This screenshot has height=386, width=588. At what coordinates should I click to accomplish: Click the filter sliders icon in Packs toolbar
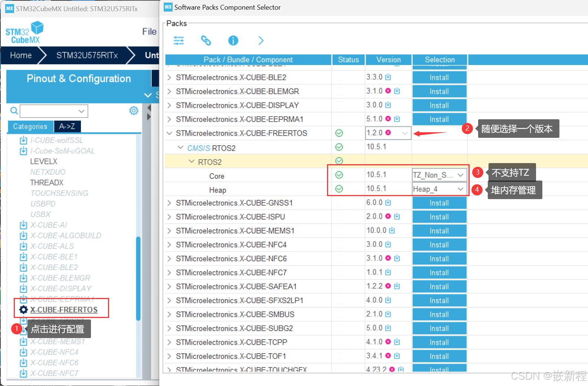[x=179, y=40]
